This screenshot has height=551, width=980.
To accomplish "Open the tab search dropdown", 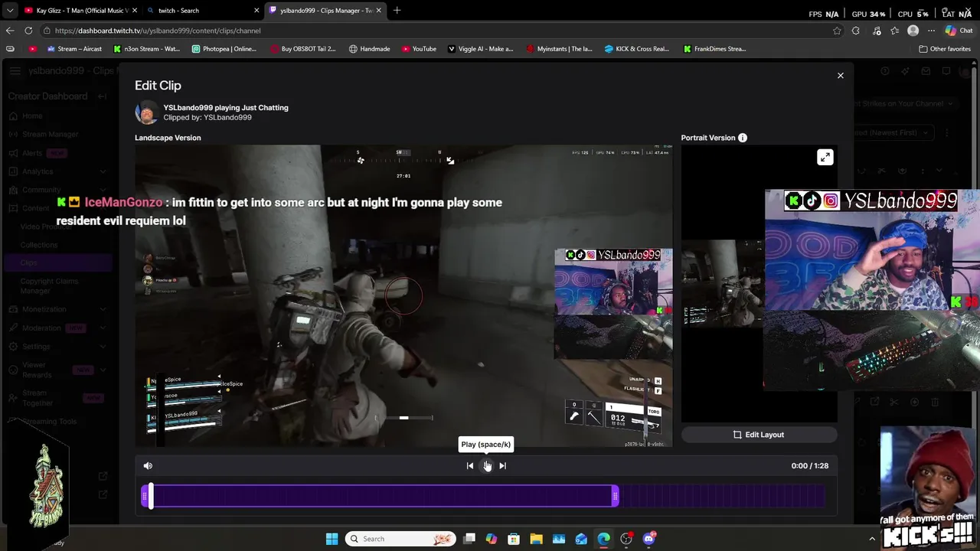I will (9, 11).
